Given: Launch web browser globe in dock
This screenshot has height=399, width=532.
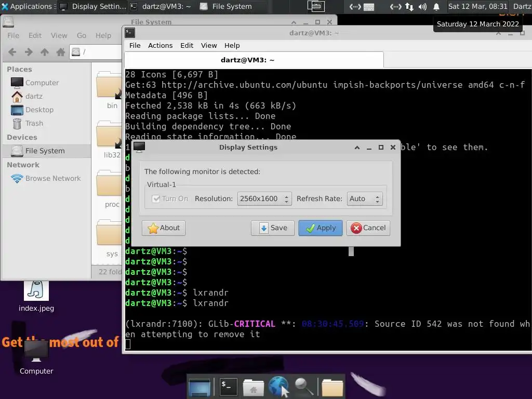Looking at the screenshot, I should (279, 387).
